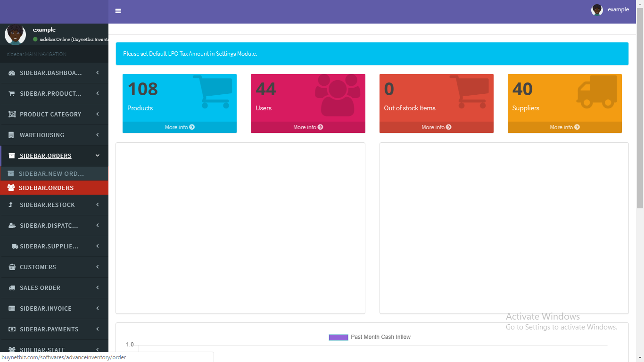Open the Dispatch sidebar menu item
This screenshot has width=644, height=362.
point(49,226)
